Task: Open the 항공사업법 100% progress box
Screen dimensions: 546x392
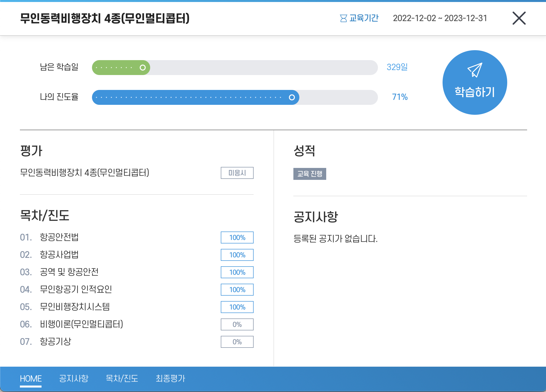Action: coord(236,255)
